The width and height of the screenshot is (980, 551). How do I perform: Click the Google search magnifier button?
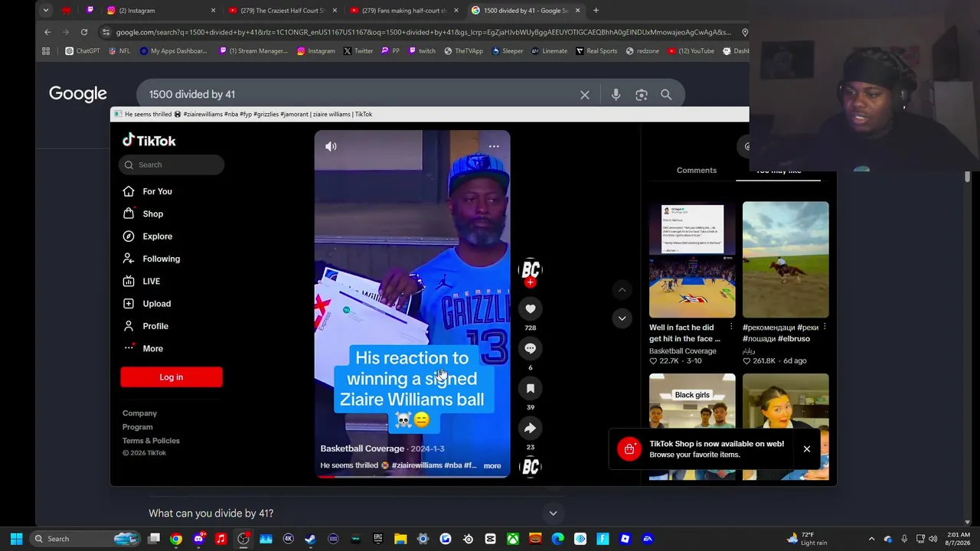[x=666, y=94]
